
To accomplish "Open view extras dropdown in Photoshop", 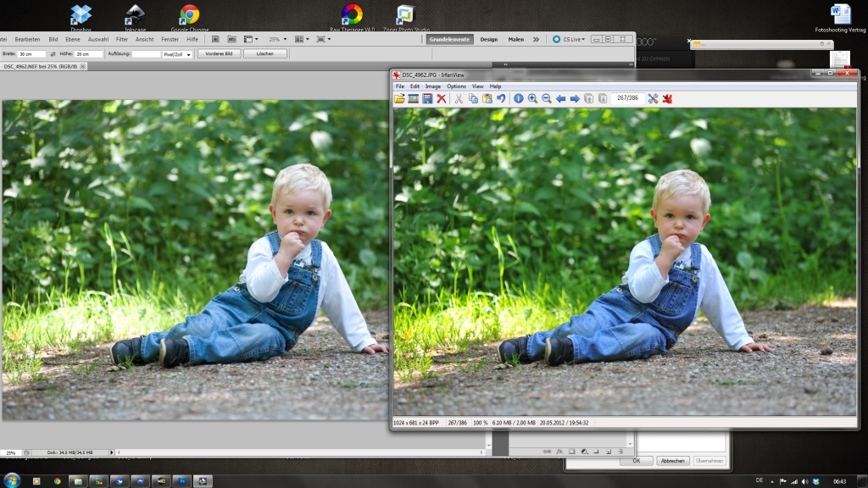I will [x=251, y=39].
